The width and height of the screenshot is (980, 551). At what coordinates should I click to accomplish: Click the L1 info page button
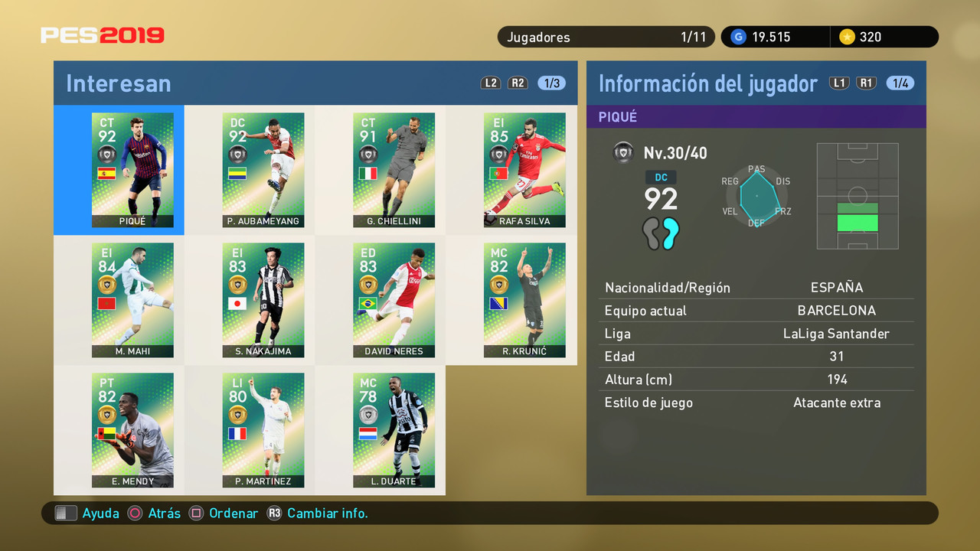839,83
